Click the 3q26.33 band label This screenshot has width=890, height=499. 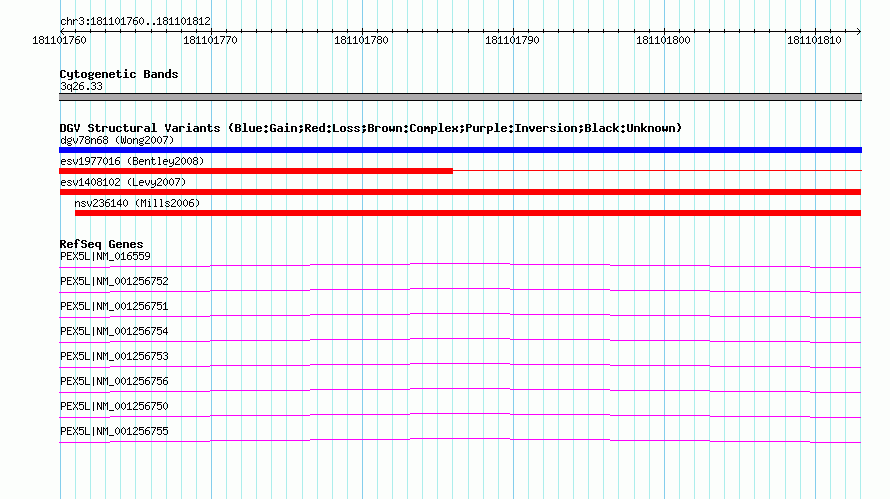point(81,86)
